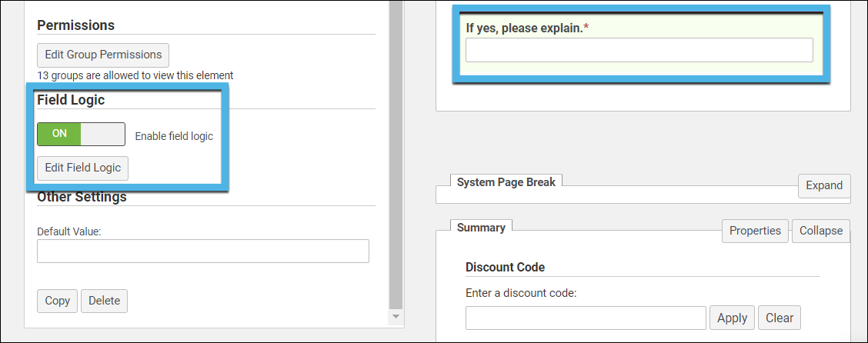The width and height of the screenshot is (868, 343).
Task: Click the settings panel vertical scrollbar thumb
Action: [396, 154]
